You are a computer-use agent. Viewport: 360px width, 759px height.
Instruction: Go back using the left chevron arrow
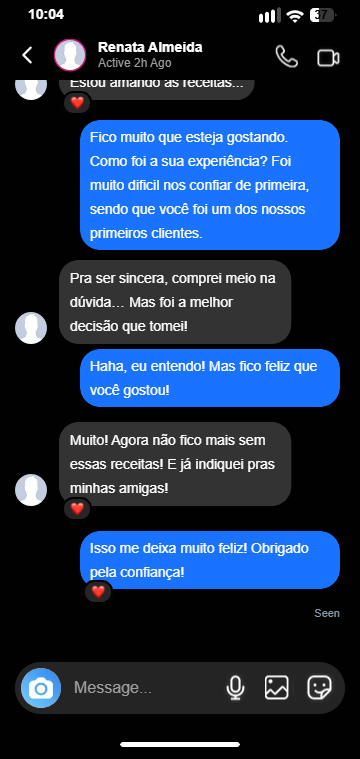(x=28, y=56)
